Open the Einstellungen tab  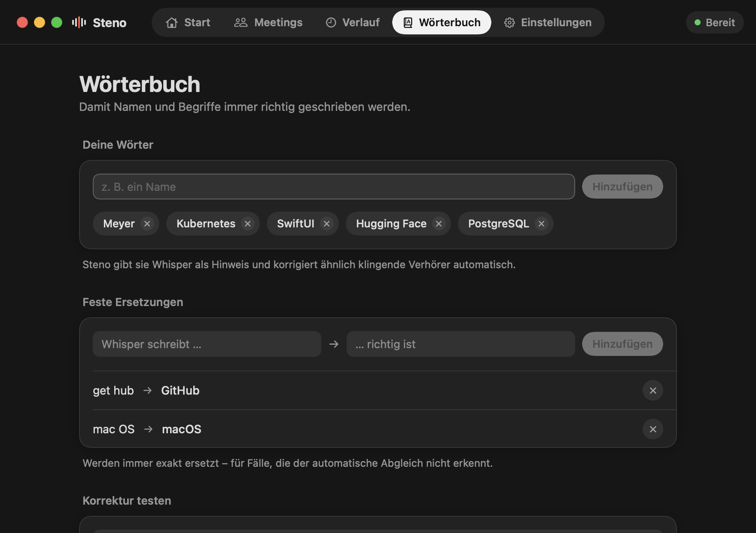[548, 22]
